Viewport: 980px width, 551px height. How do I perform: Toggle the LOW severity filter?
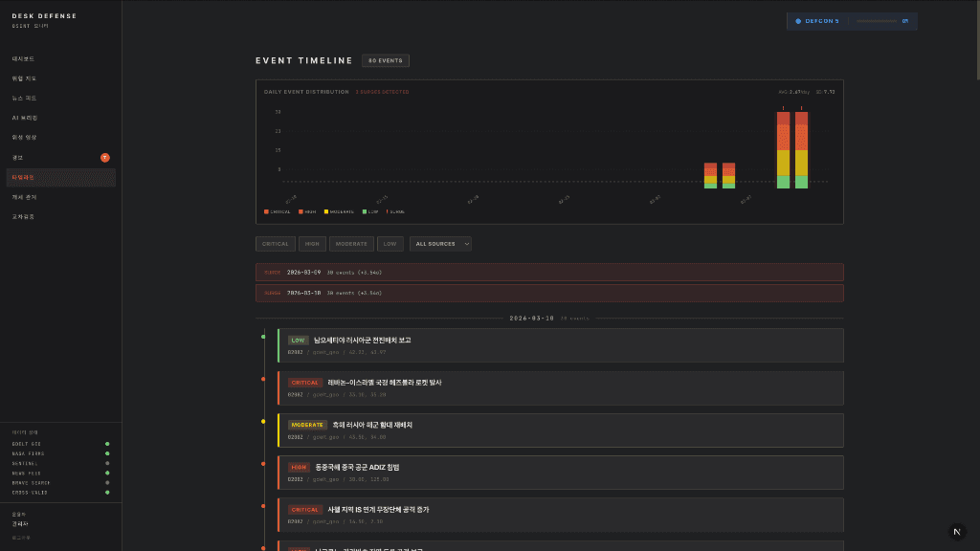390,244
